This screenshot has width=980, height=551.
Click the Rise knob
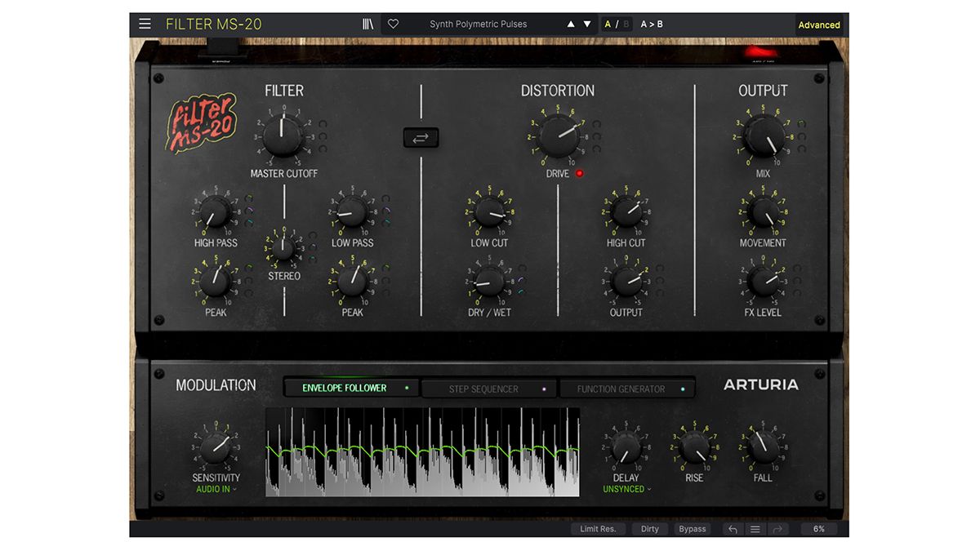tap(694, 447)
